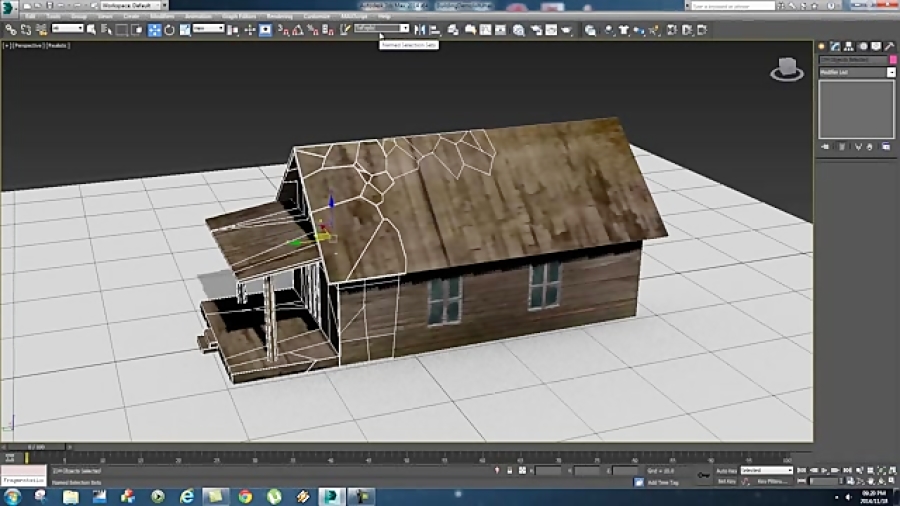
Task: Switch to the Select and Rotate tool
Action: [x=169, y=30]
